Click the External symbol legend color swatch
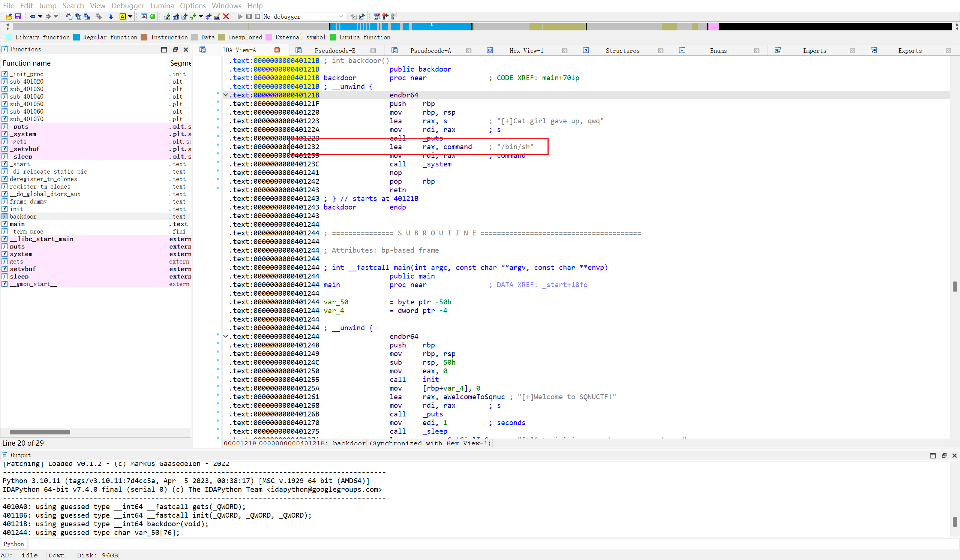 tap(269, 37)
